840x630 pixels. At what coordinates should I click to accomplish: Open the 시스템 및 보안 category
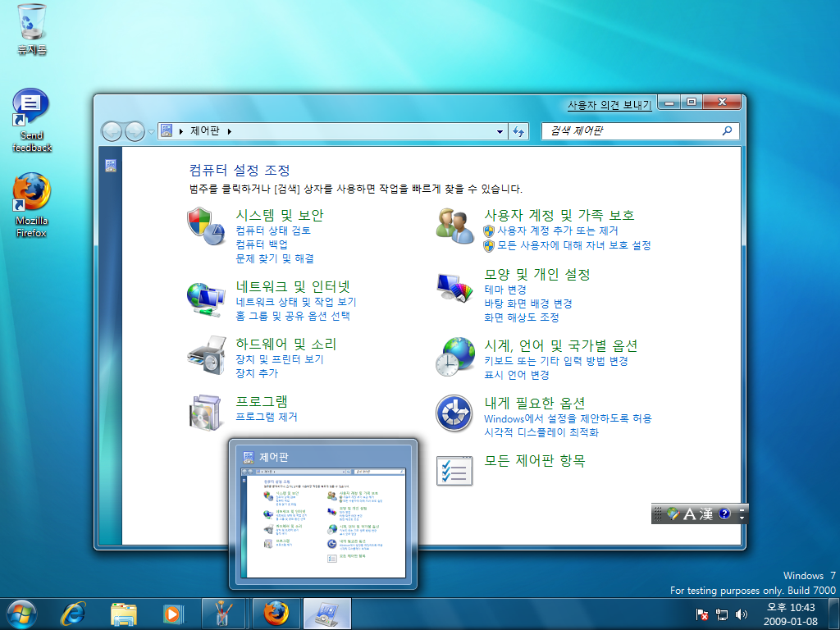280,215
